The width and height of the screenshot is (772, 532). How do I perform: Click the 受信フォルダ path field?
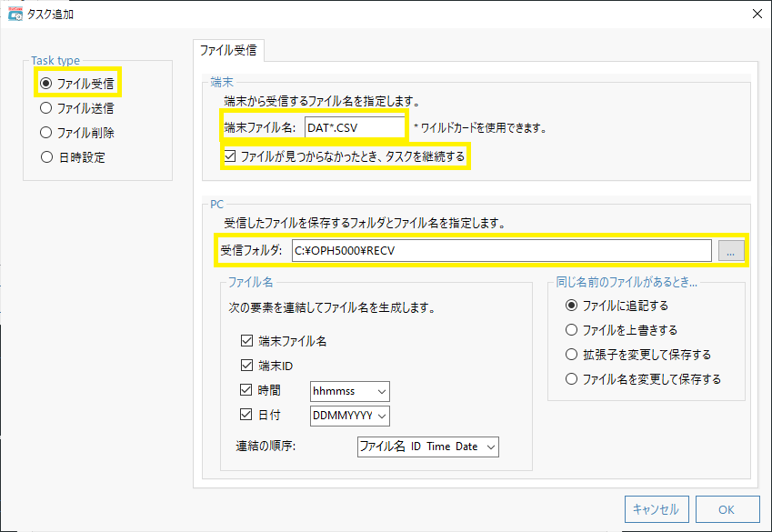(x=501, y=251)
